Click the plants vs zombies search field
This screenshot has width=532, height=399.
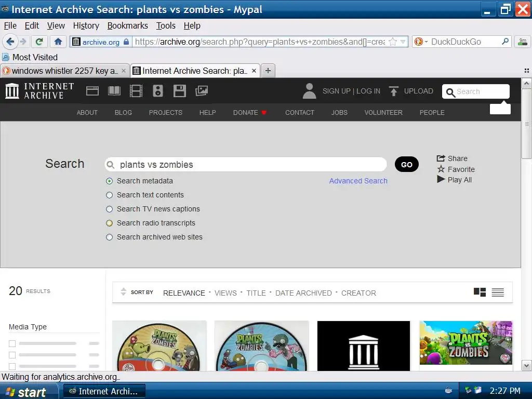point(246,165)
